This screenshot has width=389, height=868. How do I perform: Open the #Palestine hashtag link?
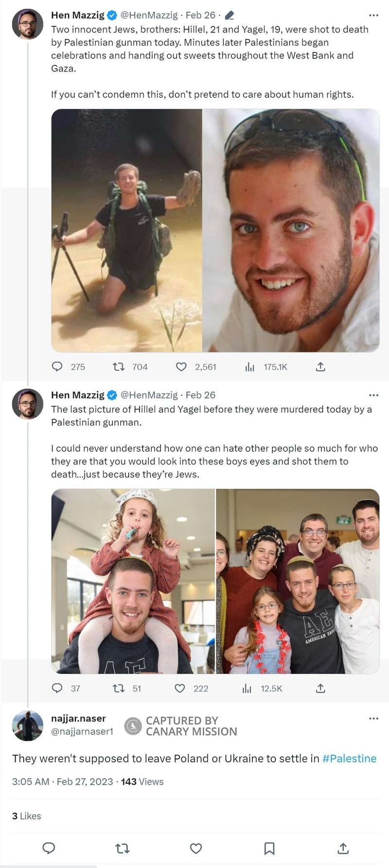[349, 758]
